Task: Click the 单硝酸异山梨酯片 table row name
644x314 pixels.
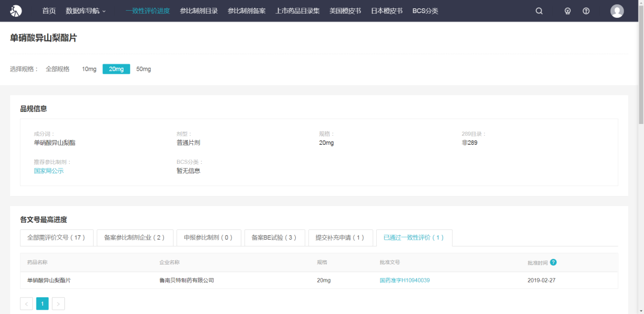Action: click(49, 281)
